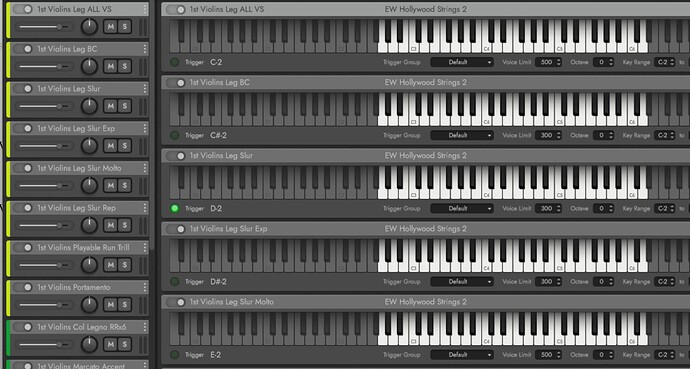Click volume slider of 1st Violins Portamento
Image resolution: width=690 pixels, height=369 pixels.
[x=45, y=304]
